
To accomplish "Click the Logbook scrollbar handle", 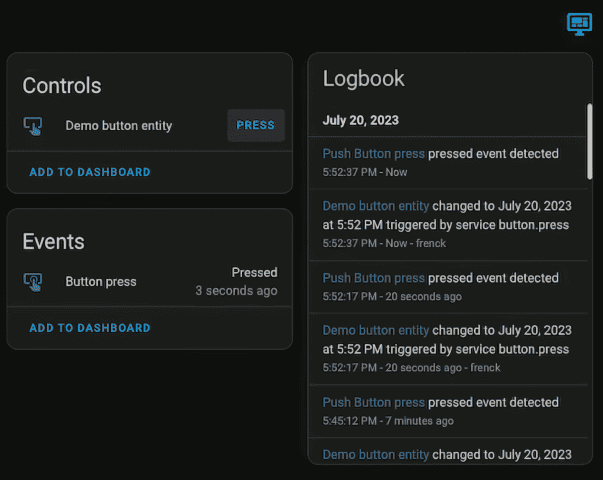I will pyautogui.click(x=589, y=141).
